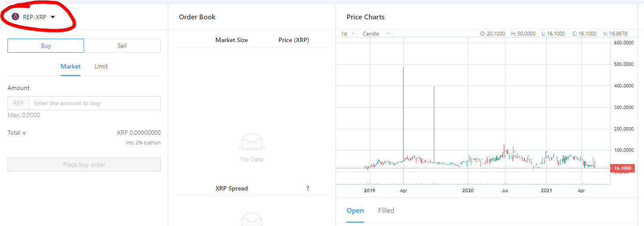644x226 pixels.
Task: Click the Place buy order button
Action: 84,165
